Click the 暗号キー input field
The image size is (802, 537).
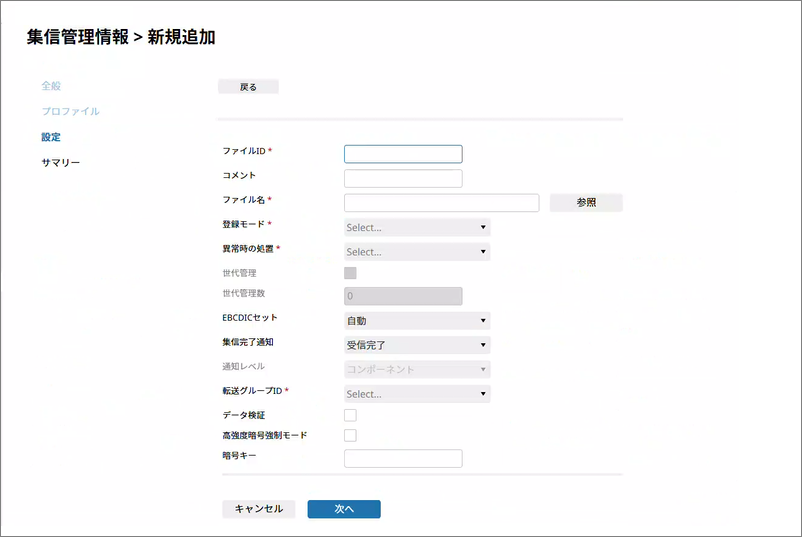click(403, 459)
